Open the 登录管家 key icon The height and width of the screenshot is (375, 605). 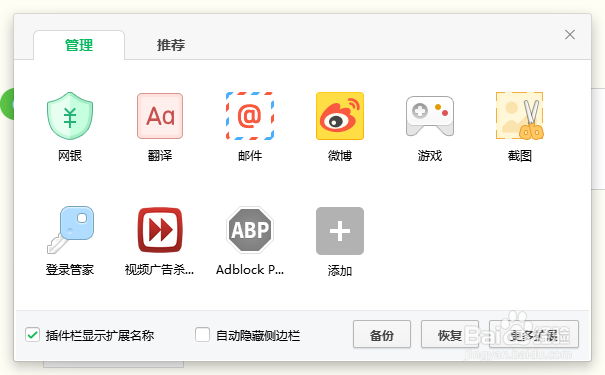point(70,230)
